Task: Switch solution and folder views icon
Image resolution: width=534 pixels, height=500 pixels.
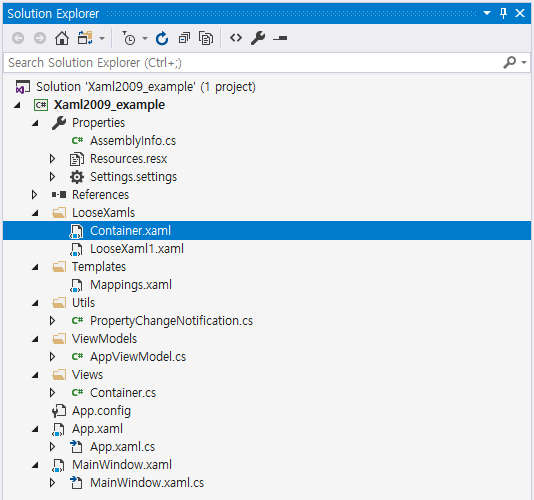Action: 85,38
